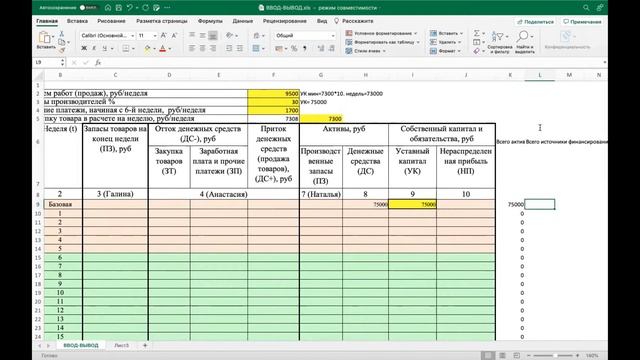
Task: Click the Вставить cells button in ribbon
Action: pos(446,33)
